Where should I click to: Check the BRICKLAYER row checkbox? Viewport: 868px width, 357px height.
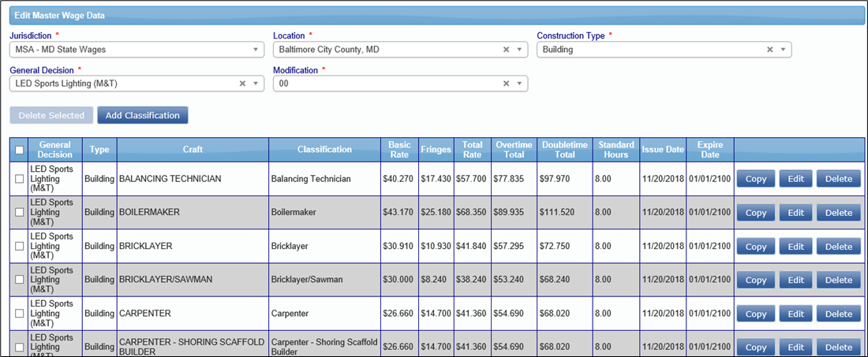[x=20, y=246]
